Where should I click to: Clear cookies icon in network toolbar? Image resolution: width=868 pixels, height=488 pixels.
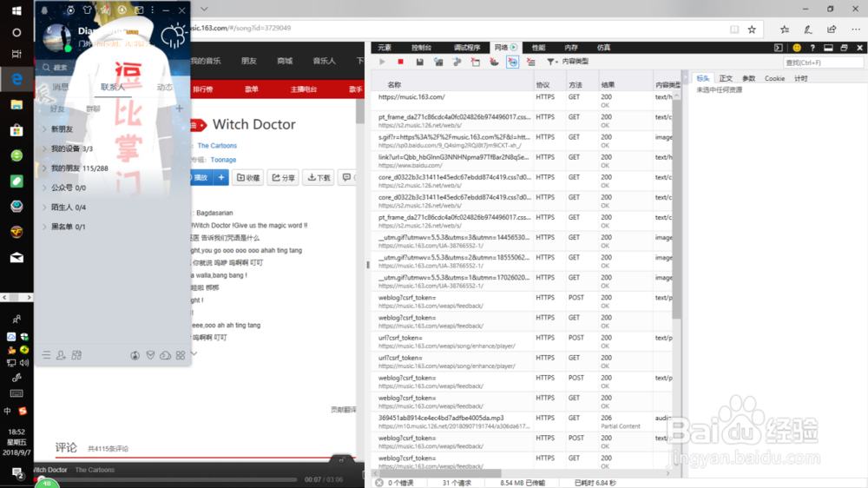(495, 62)
